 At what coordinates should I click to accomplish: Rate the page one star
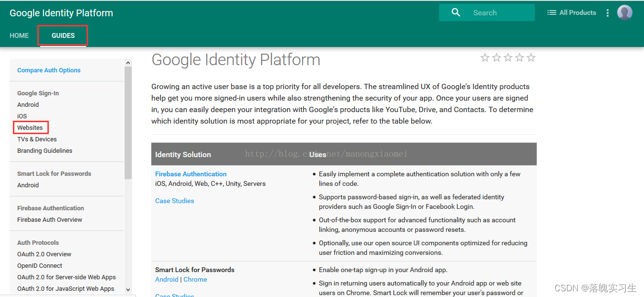tap(485, 58)
